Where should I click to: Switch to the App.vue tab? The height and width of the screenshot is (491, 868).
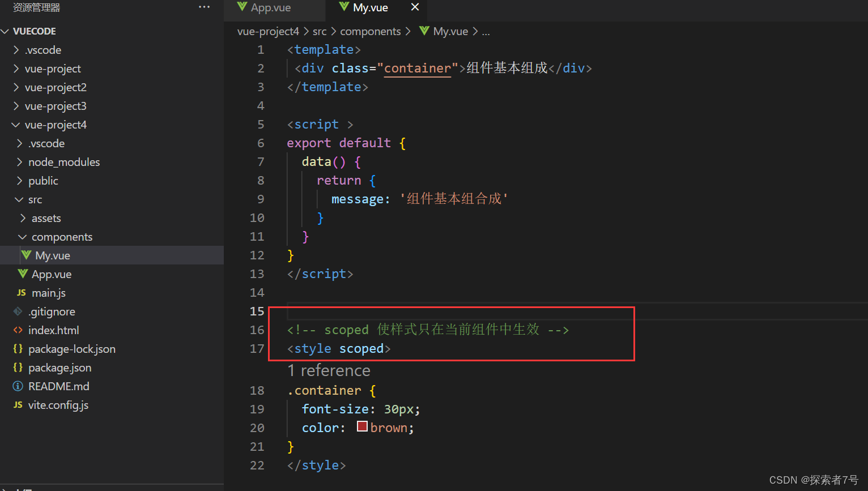coord(271,7)
